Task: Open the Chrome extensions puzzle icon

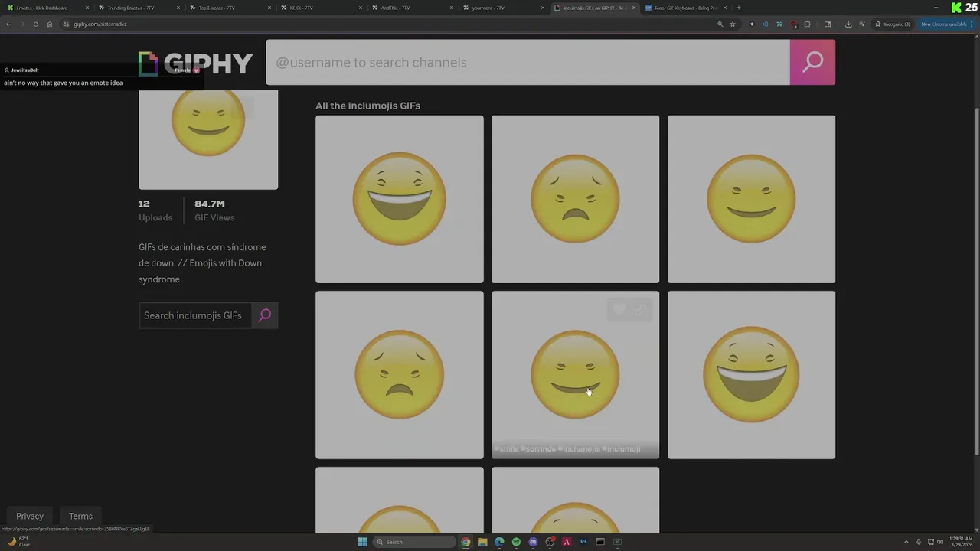Action: point(807,24)
